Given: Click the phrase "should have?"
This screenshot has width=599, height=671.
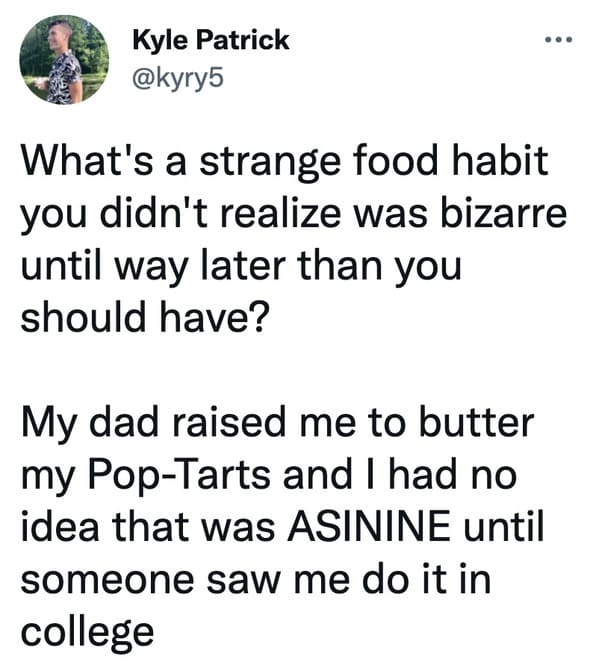Looking at the screenshot, I should 145,318.
